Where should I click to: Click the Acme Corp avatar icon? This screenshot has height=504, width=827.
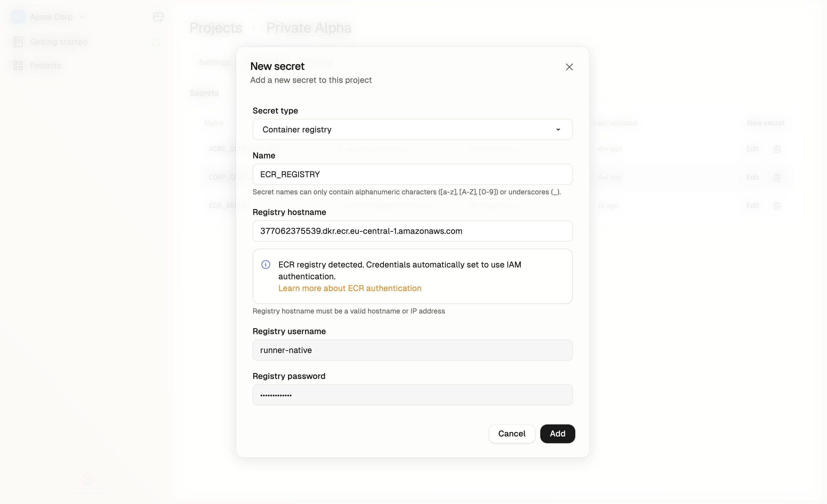click(18, 17)
